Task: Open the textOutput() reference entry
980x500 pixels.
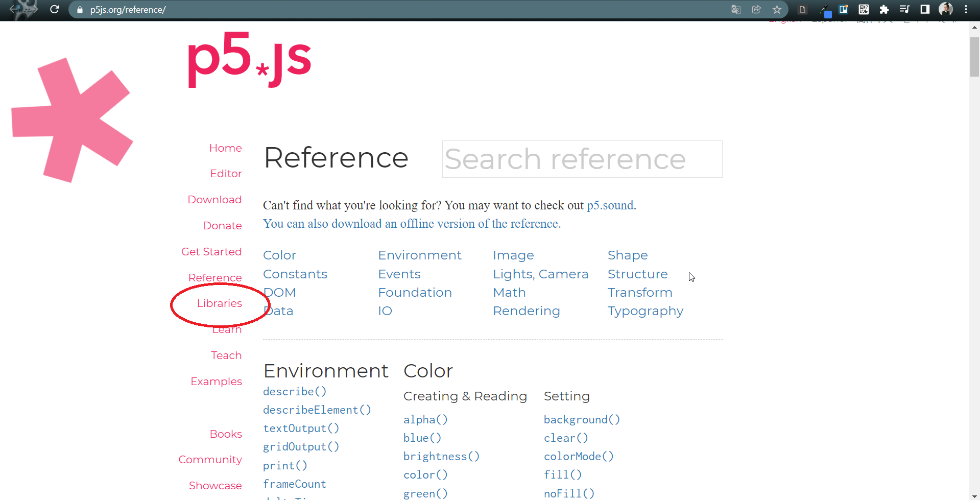Action: pos(301,428)
